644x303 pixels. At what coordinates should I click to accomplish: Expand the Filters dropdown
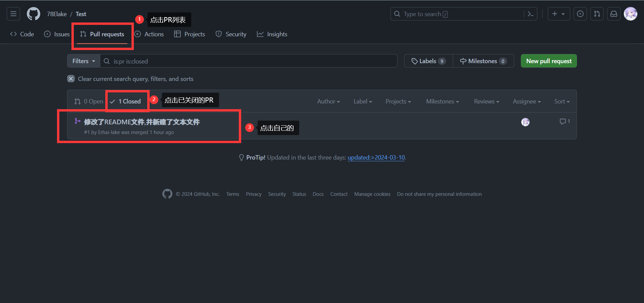coord(84,61)
